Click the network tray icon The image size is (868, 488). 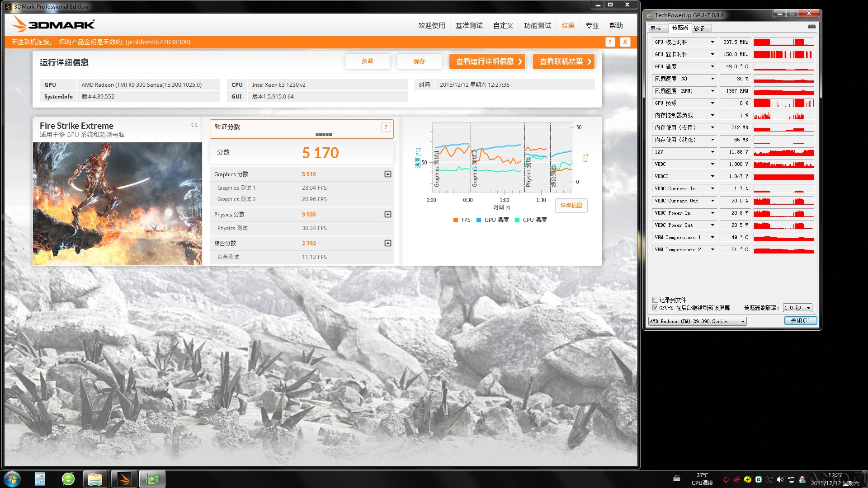[791, 479]
